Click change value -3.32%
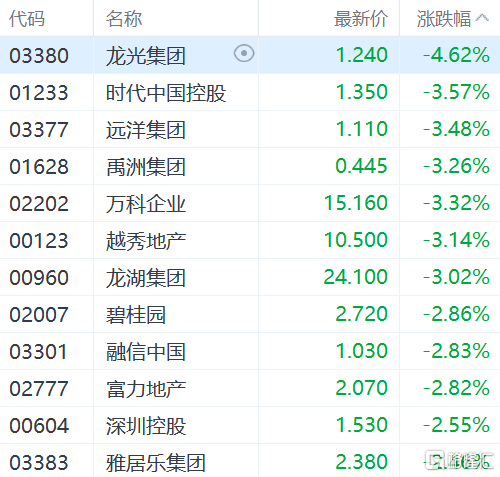500x477 pixels. (x=456, y=203)
